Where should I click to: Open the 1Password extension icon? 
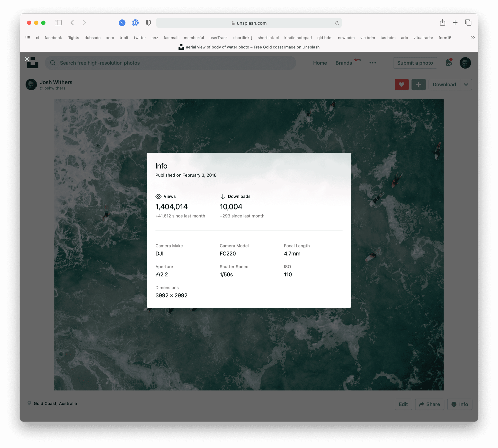tap(135, 23)
